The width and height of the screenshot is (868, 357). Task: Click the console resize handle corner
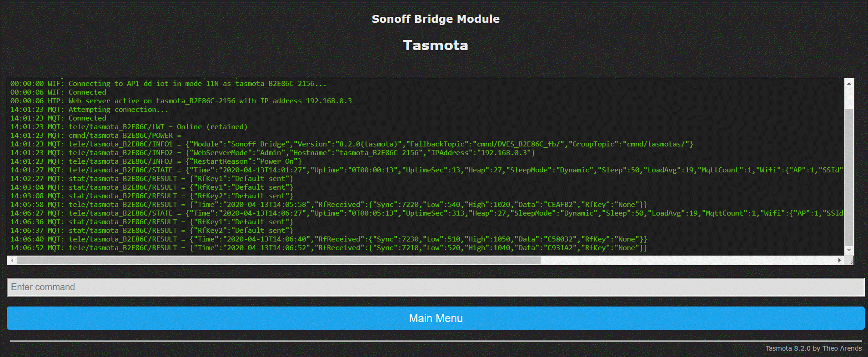[850, 261]
